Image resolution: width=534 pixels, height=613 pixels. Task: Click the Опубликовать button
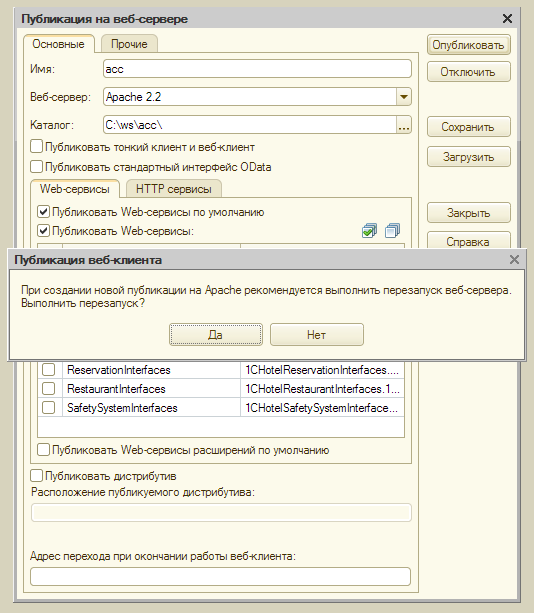click(468, 45)
